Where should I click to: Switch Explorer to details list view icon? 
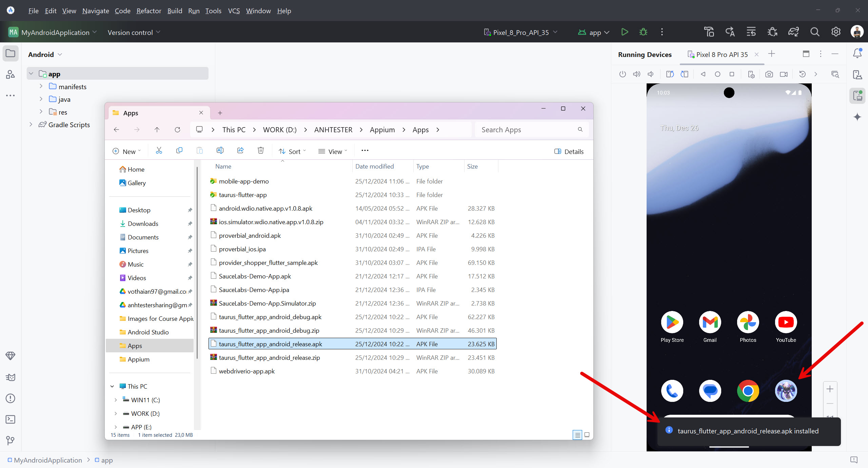pyautogui.click(x=577, y=435)
